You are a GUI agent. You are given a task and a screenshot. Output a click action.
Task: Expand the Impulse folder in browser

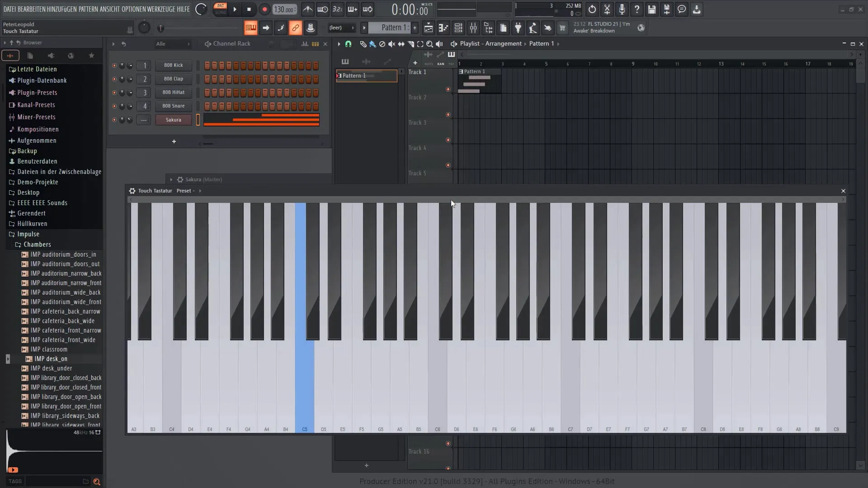[28, 234]
